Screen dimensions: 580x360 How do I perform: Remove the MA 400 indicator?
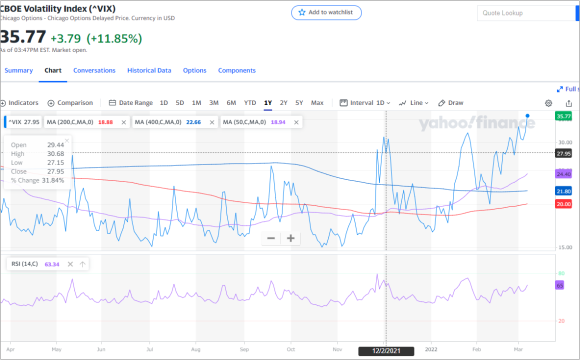coord(212,122)
